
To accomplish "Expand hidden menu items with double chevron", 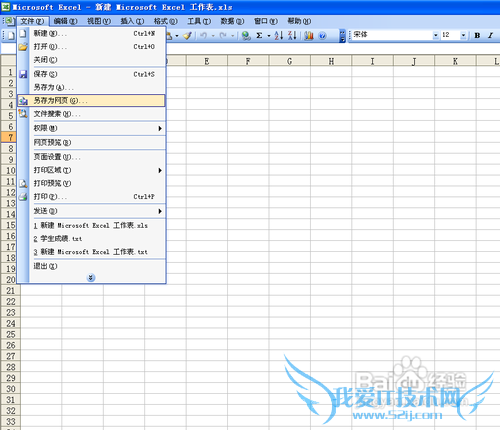I will click(91, 277).
